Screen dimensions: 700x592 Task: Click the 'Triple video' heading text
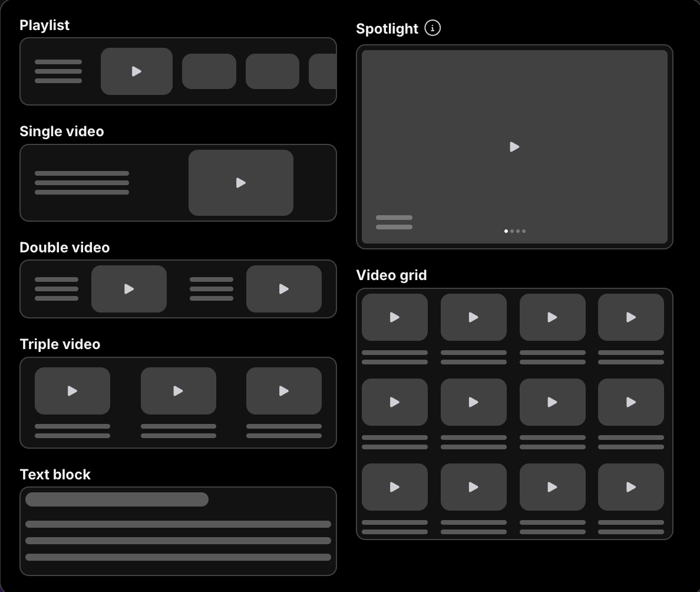(60, 344)
